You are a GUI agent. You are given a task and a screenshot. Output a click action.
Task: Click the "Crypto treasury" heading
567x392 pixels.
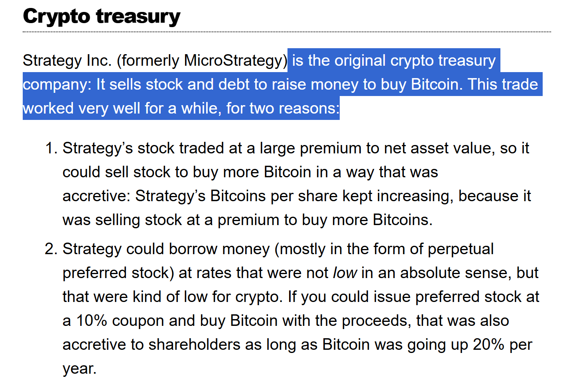(x=102, y=17)
